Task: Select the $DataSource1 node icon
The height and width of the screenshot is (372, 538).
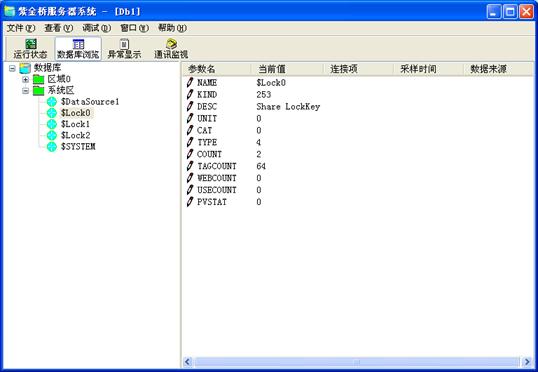Action: pyautogui.click(x=52, y=102)
